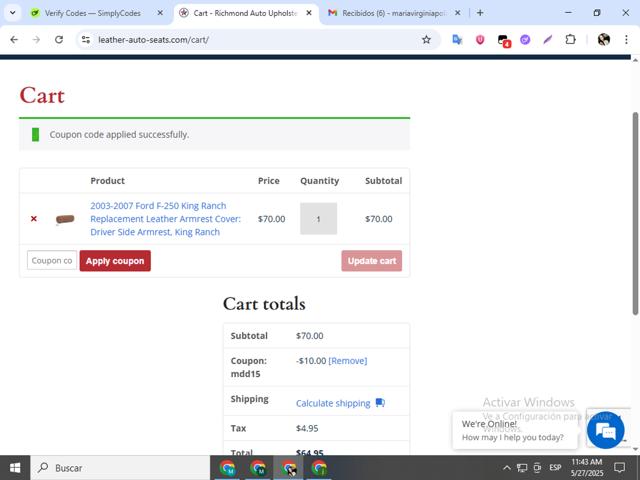
Task: View site information icon in address bar
Action: tap(86, 40)
